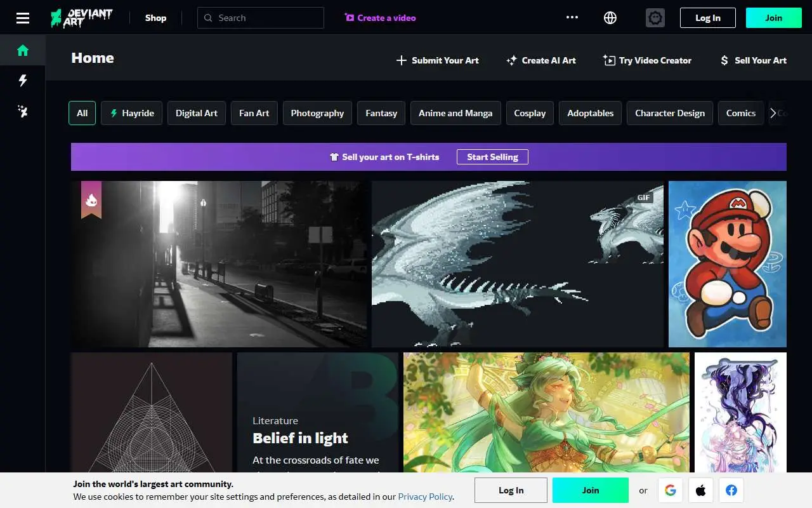Click the Start Selling button
Image resolution: width=812 pixels, height=508 pixels.
pos(492,157)
